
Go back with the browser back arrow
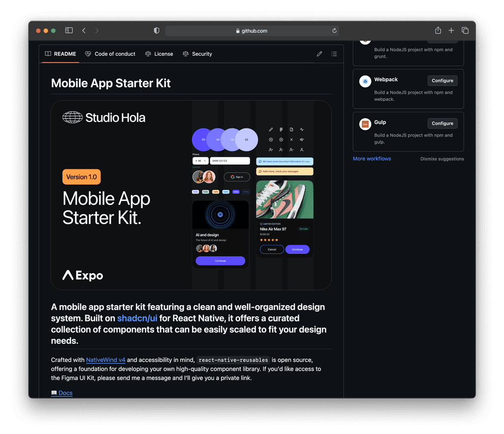click(x=84, y=31)
